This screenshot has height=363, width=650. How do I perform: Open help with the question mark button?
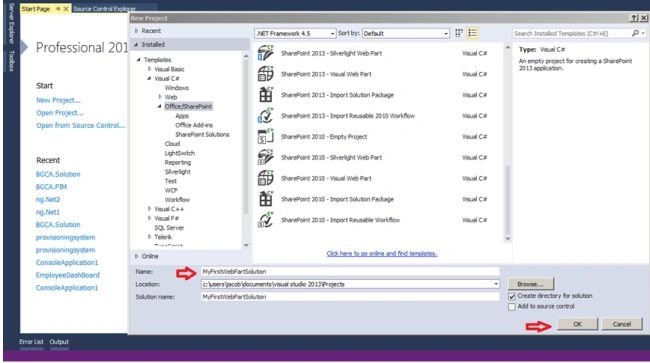[634, 18]
